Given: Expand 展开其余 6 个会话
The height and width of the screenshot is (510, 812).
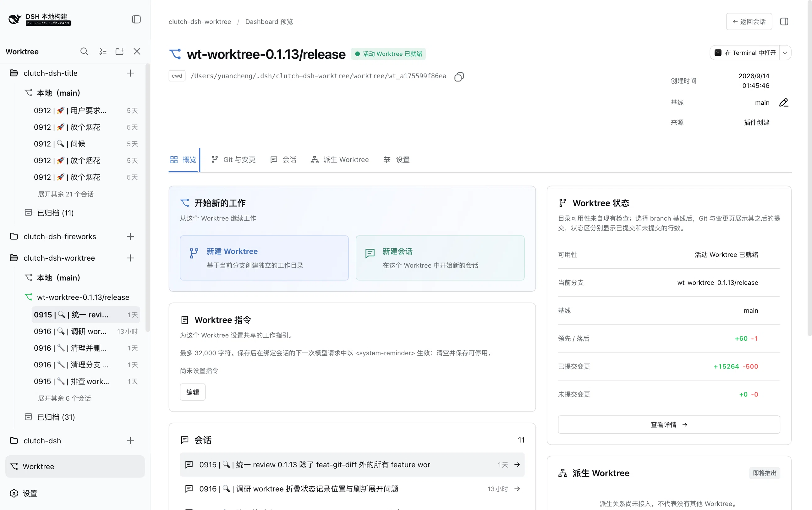Looking at the screenshot, I should 64,398.
